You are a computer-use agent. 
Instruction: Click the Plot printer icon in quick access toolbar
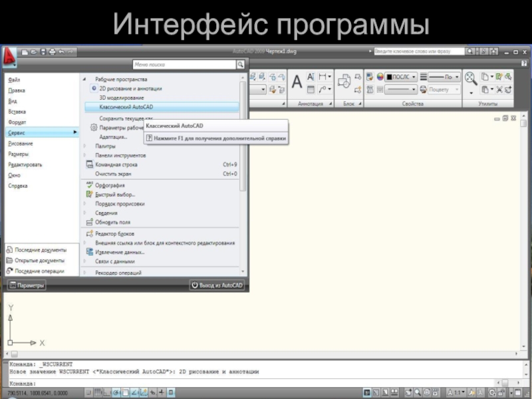point(52,52)
